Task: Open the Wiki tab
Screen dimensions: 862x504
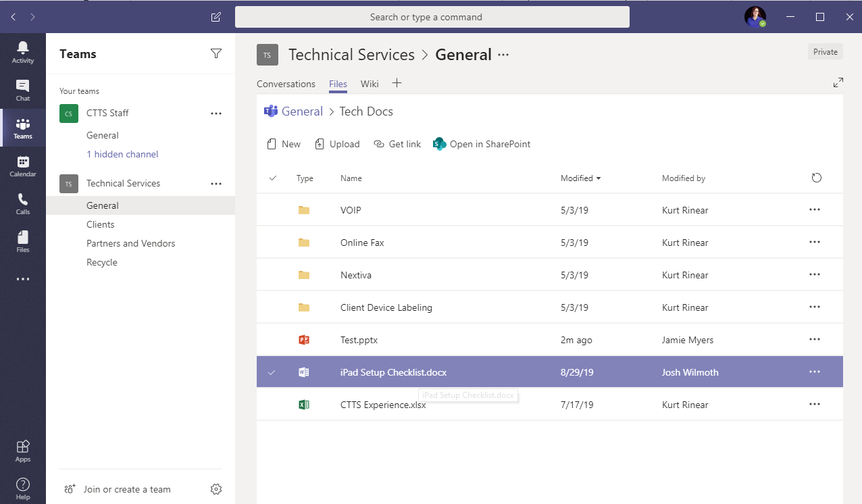Action: coord(369,84)
